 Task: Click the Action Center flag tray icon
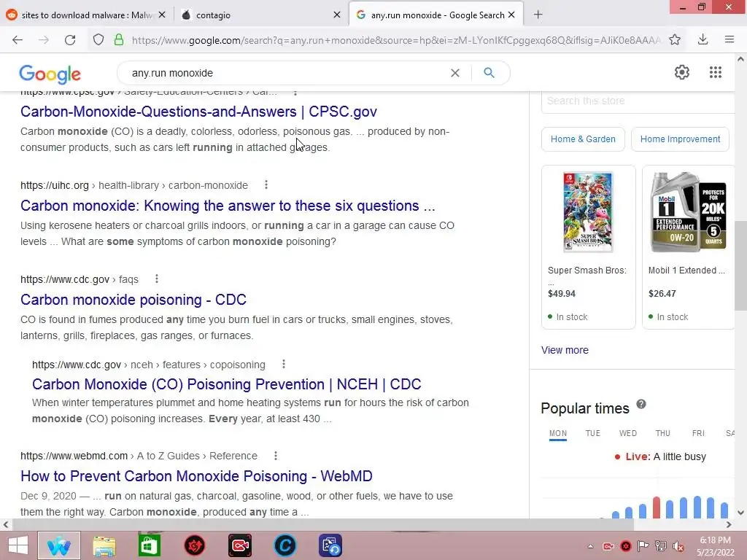coord(643,546)
